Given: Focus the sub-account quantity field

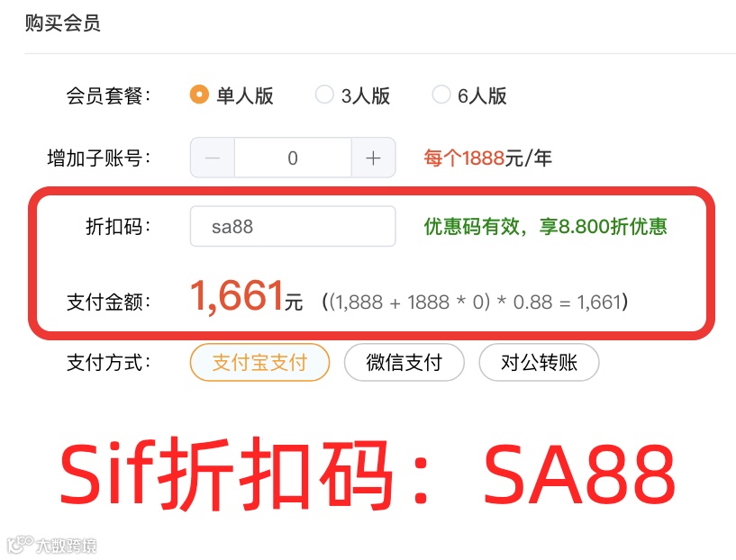Looking at the screenshot, I should [x=293, y=158].
